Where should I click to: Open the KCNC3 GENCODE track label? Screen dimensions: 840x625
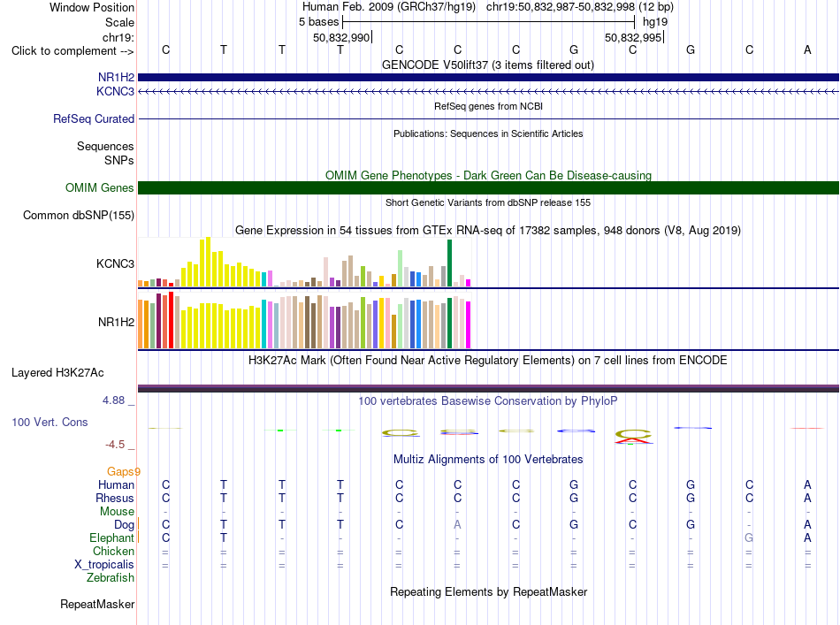click(115, 92)
